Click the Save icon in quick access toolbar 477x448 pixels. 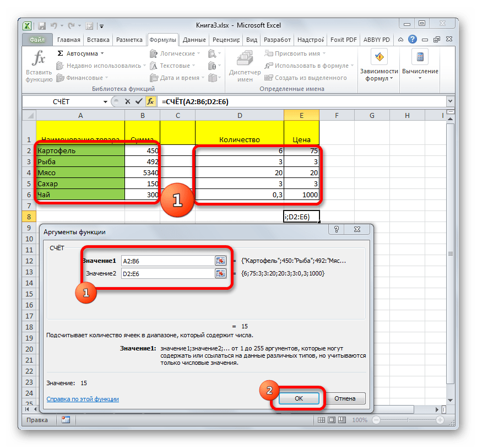42,25
